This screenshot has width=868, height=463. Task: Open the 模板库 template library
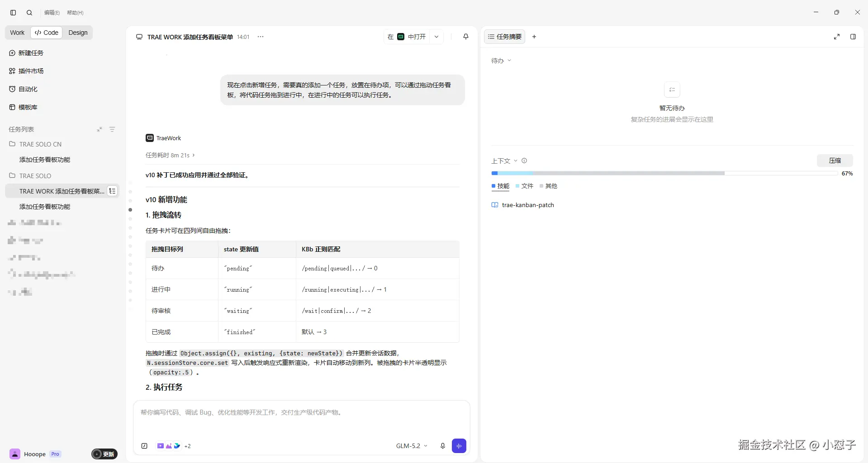click(x=23, y=107)
